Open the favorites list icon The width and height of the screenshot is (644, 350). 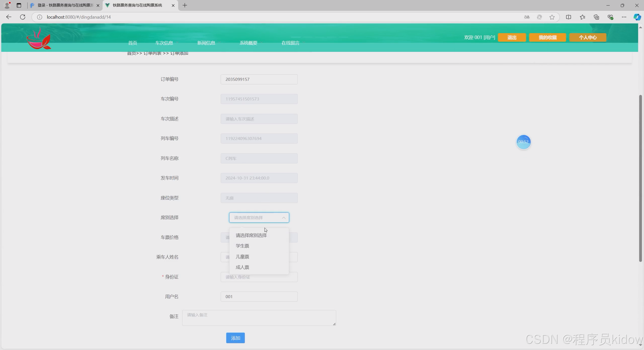583,17
